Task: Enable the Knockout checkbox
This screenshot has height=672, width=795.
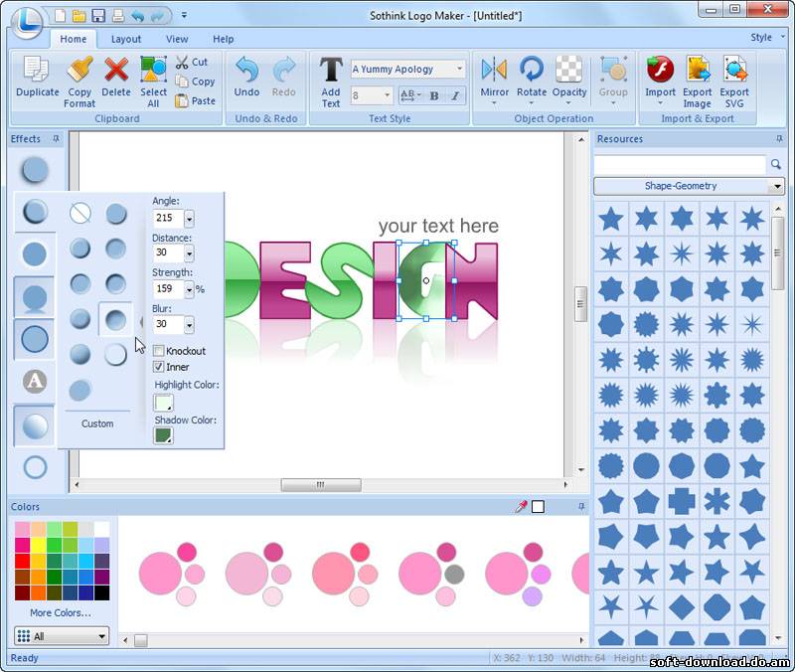Action: [x=158, y=351]
